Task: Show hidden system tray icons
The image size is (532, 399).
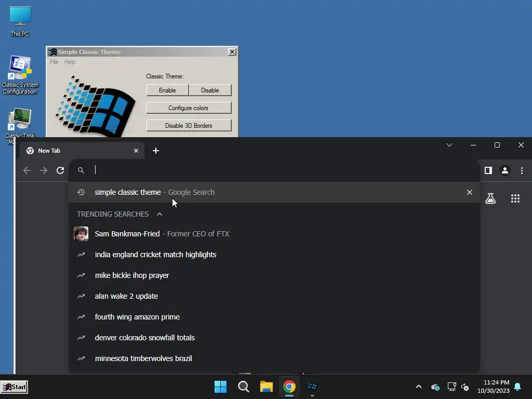Action: pyautogui.click(x=419, y=387)
